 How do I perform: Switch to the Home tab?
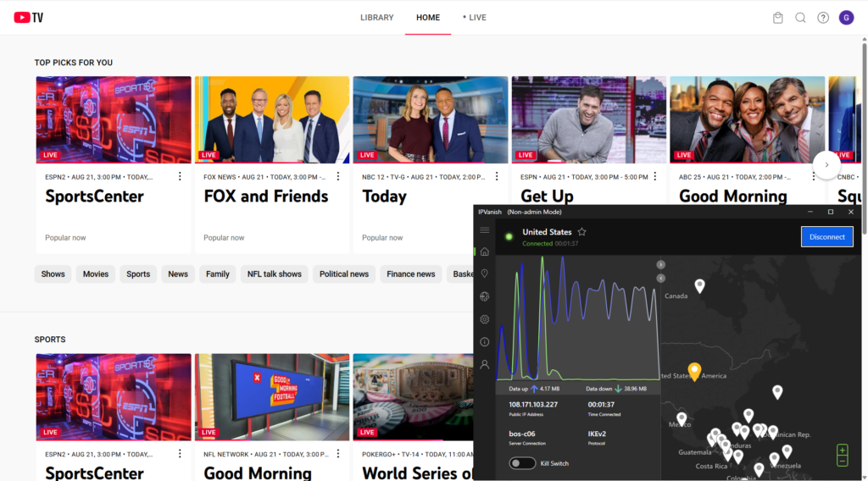(428, 18)
